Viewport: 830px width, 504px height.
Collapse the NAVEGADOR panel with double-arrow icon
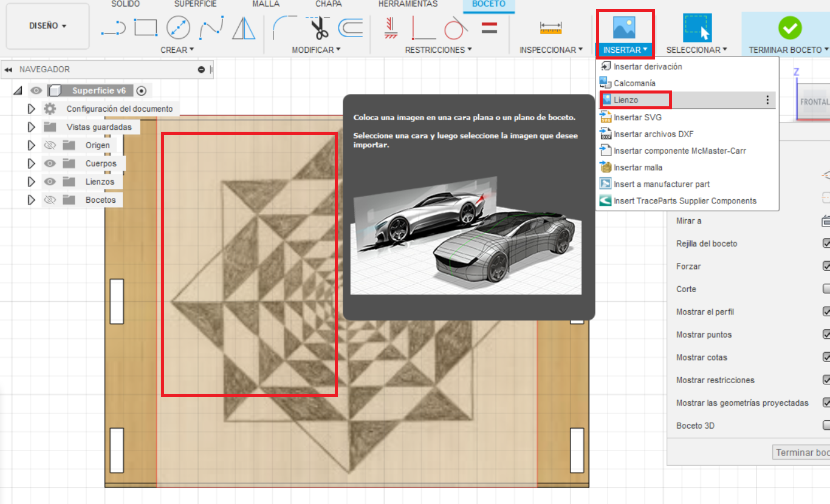(9, 70)
